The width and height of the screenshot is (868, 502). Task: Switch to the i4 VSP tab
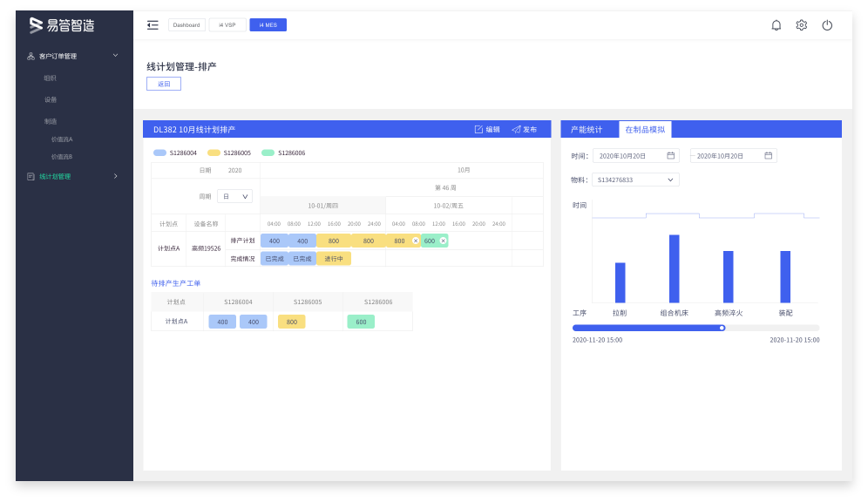tap(227, 25)
